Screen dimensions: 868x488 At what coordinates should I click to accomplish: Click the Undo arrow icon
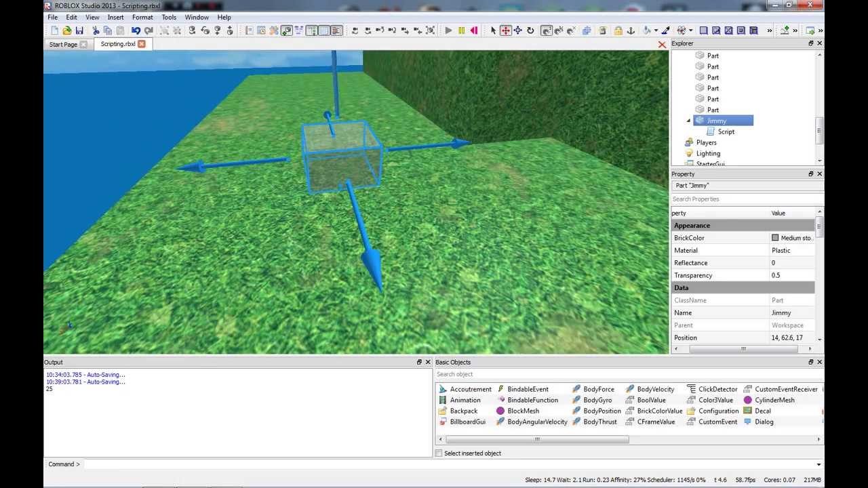[136, 30]
